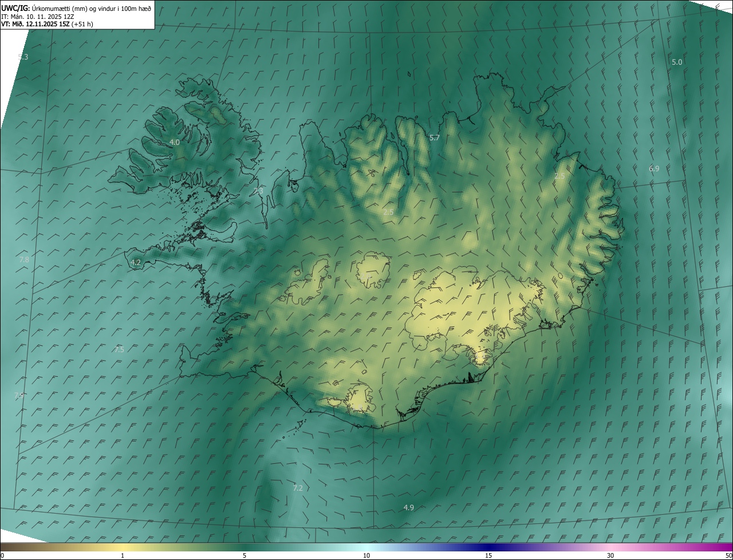Click the "5" tick label on the color scale
733x560 pixels.
tap(245, 555)
